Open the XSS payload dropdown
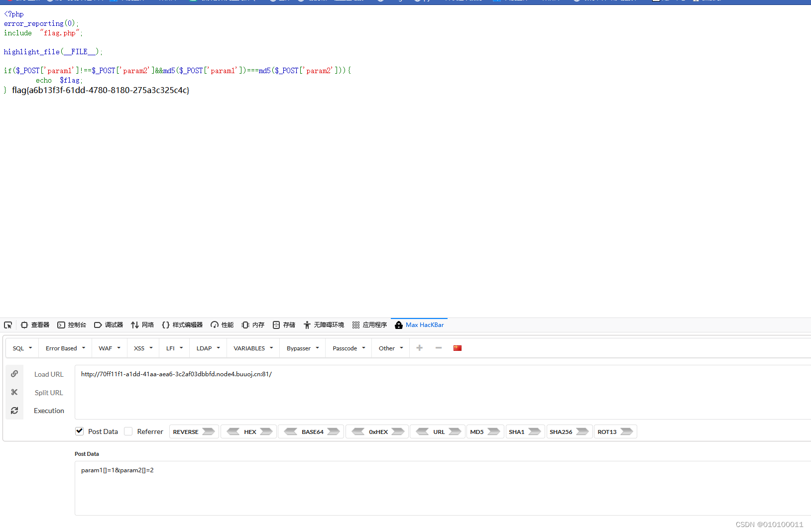The width and height of the screenshot is (811, 532). [142, 348]
